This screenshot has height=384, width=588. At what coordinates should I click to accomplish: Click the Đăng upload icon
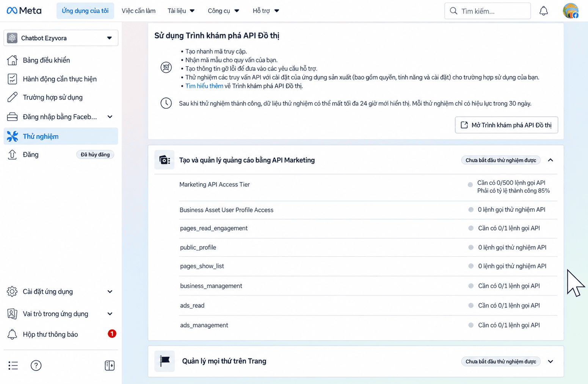click(12, 155)
